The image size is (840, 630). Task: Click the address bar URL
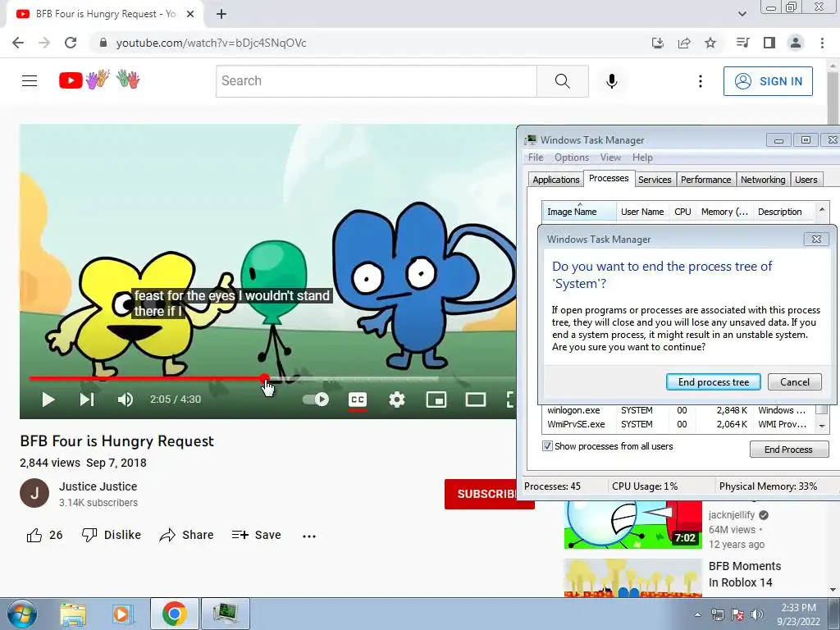[211, 43]
